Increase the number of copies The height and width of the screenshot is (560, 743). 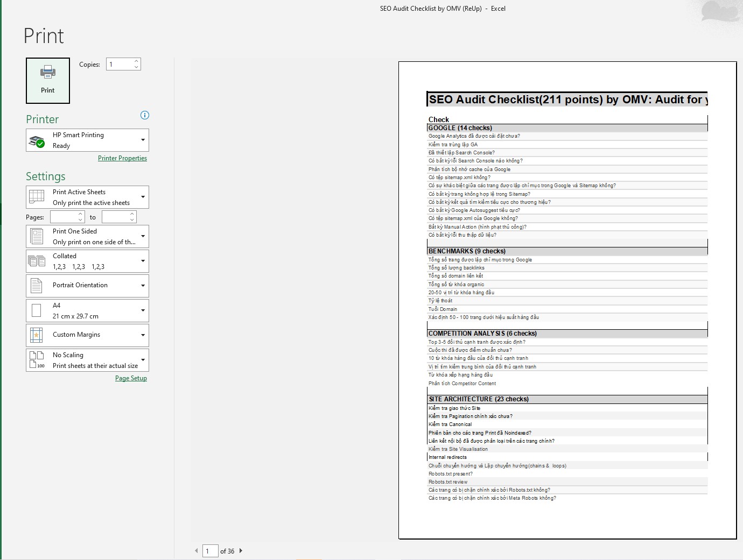coord(136,61)
